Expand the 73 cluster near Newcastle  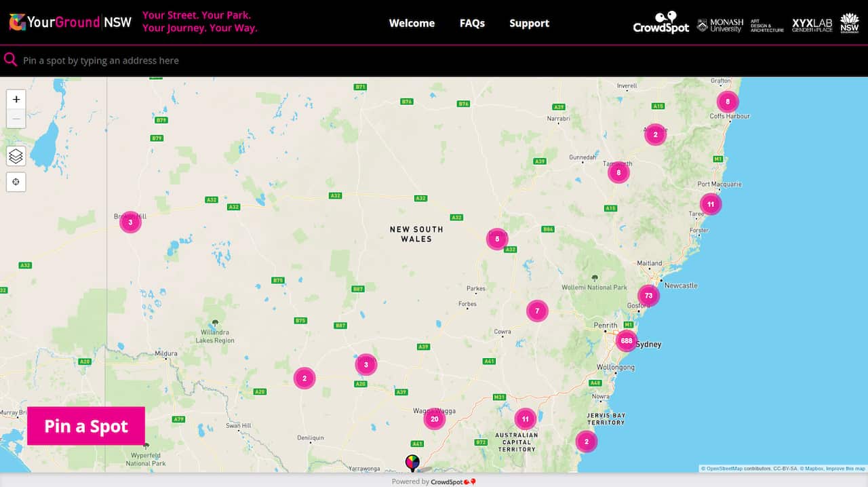click(648, 296)
